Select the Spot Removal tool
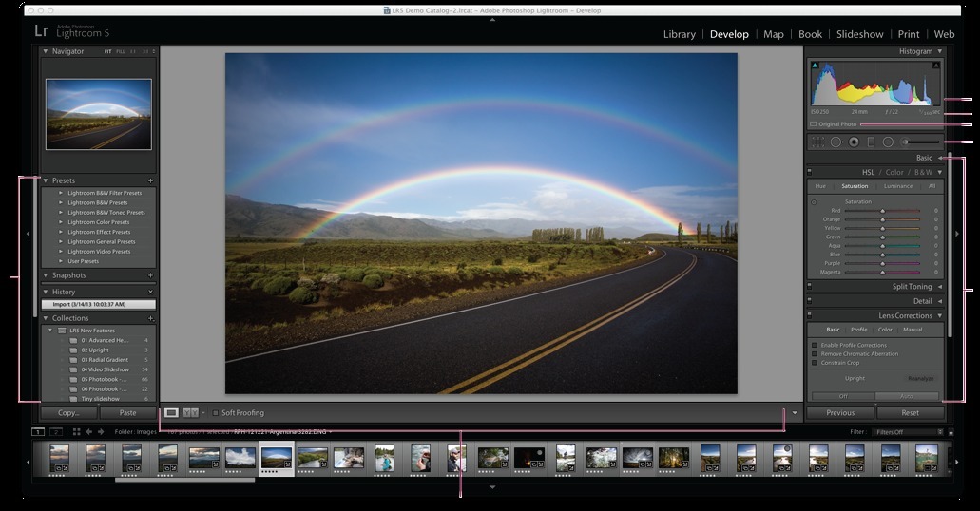Image resolution: width=980 pixels, height=511 pixels. [x=836, y=142]
